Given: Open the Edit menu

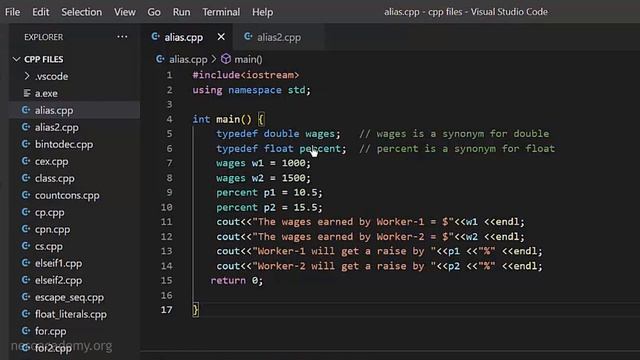Looking at the screenshot, I should [40, 12].
